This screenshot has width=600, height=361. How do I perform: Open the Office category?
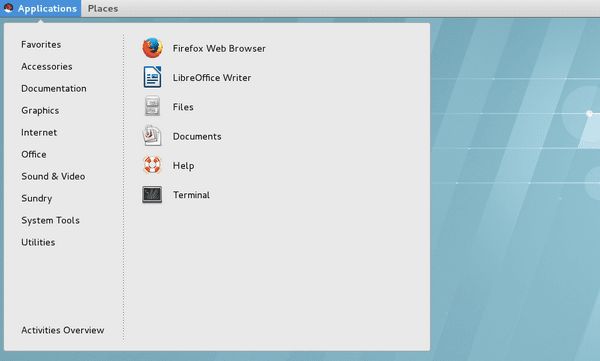pos(34,154)
